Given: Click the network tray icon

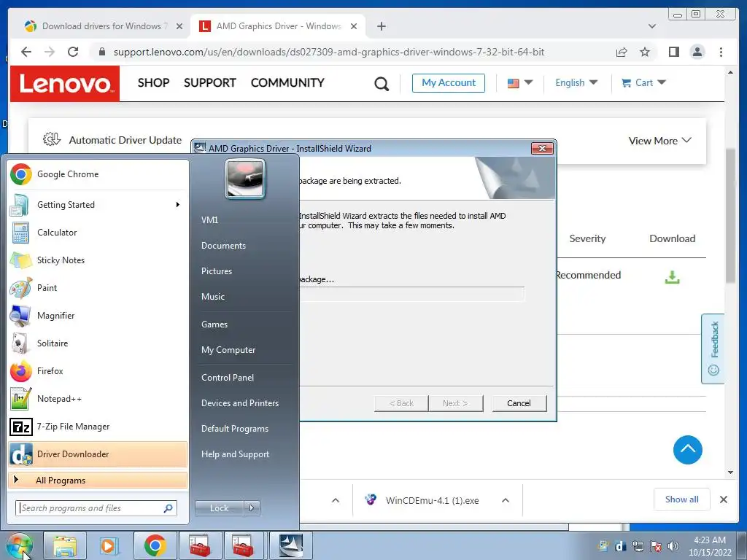Looking at the screenshot, I should coord(638,546).
